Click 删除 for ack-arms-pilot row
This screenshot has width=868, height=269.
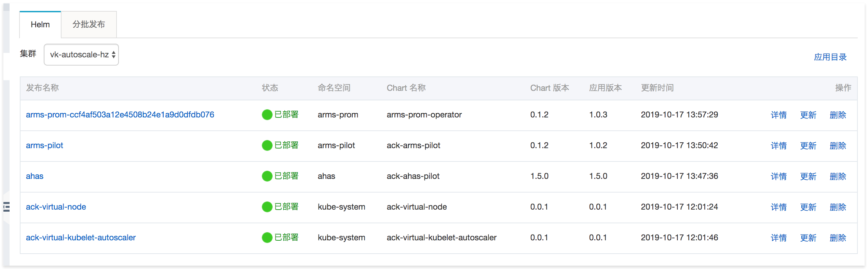838,146
